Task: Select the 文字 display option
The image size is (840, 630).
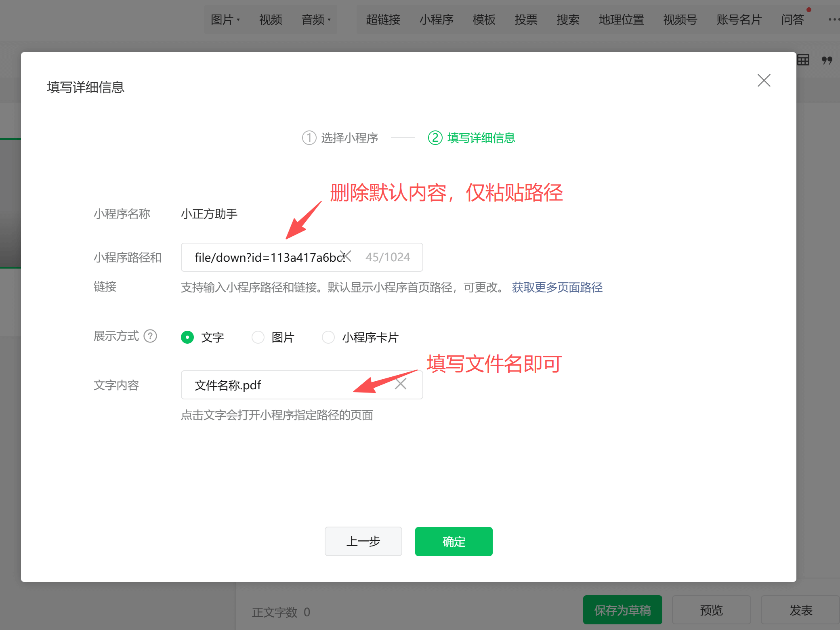Action: coord(188,337)
